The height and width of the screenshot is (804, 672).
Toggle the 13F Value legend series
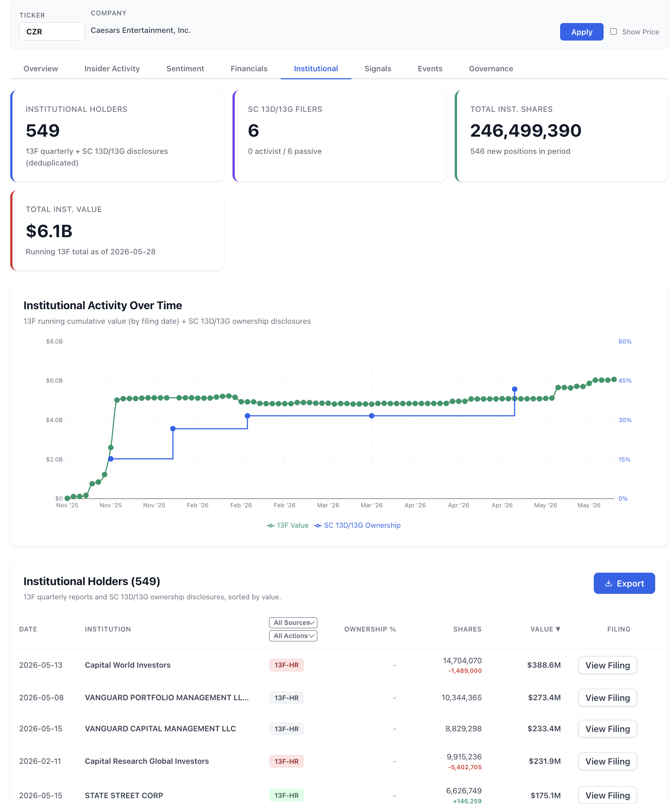(x=288, y=525)
